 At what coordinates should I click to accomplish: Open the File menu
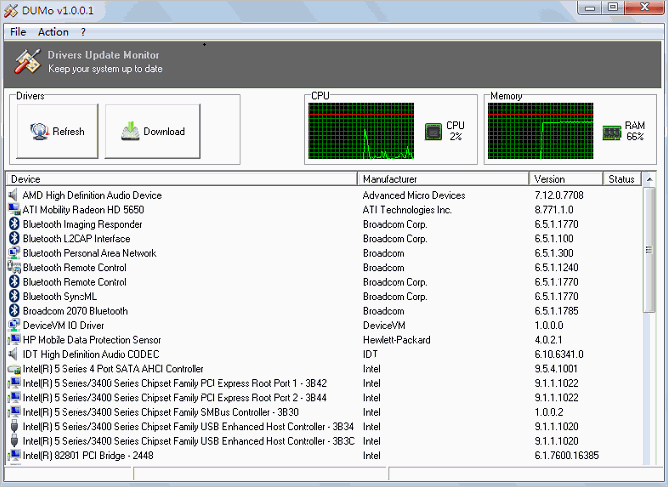(18, 32)
